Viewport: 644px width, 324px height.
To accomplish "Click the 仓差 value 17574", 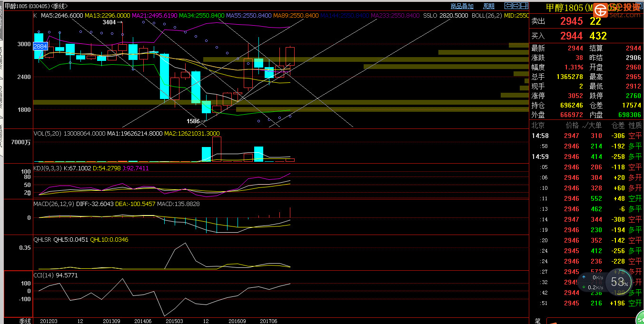I will [x=631, y=105].
